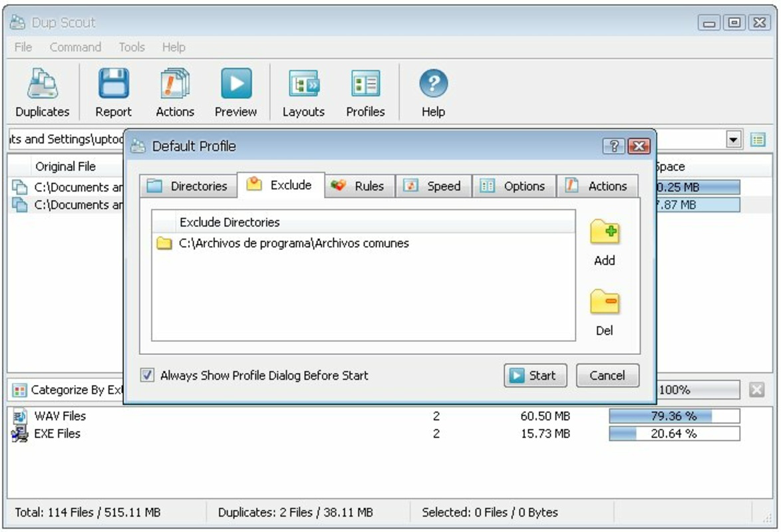Click the Cancel button
The image size is (781, 532).
coord(607,375)
